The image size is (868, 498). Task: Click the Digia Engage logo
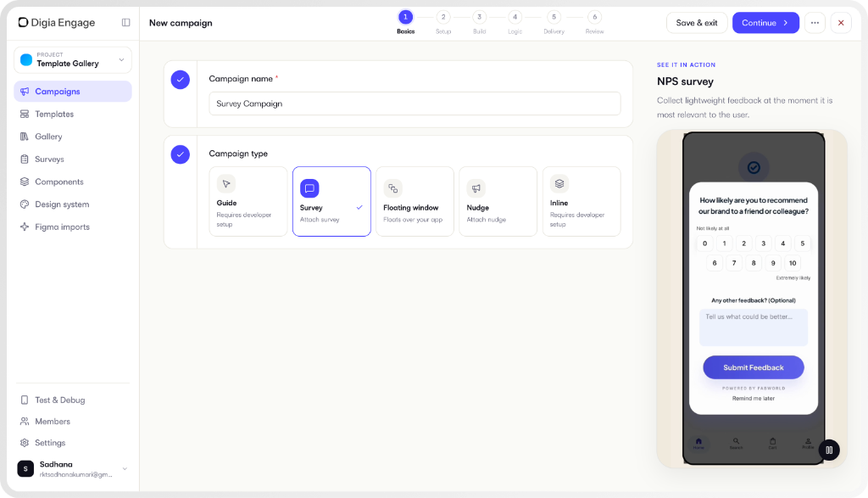click(57, 23)
